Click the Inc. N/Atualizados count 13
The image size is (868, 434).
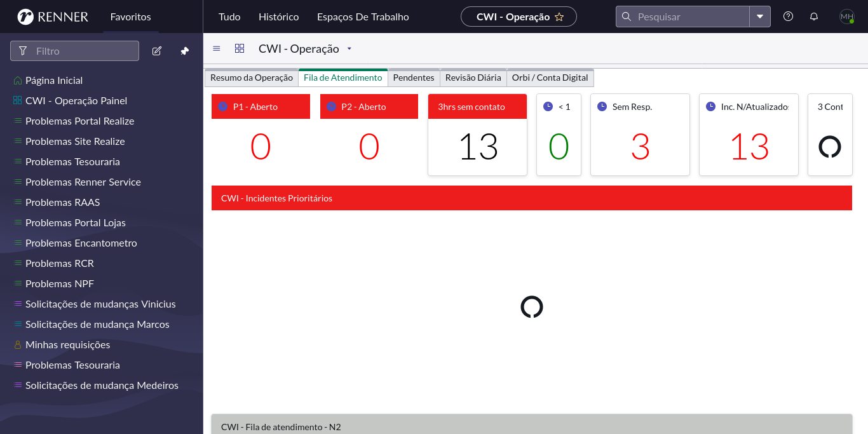click(x=749, y=147)
